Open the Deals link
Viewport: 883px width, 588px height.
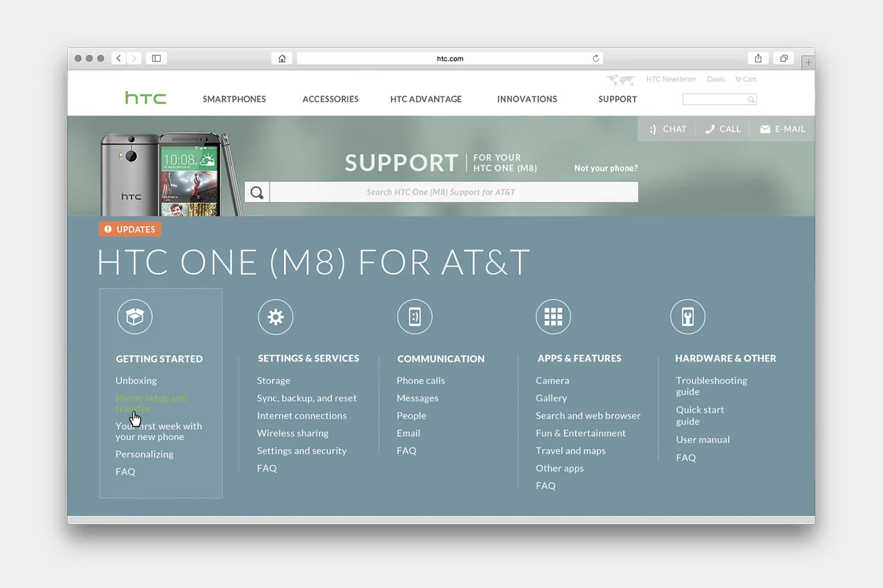716,79
